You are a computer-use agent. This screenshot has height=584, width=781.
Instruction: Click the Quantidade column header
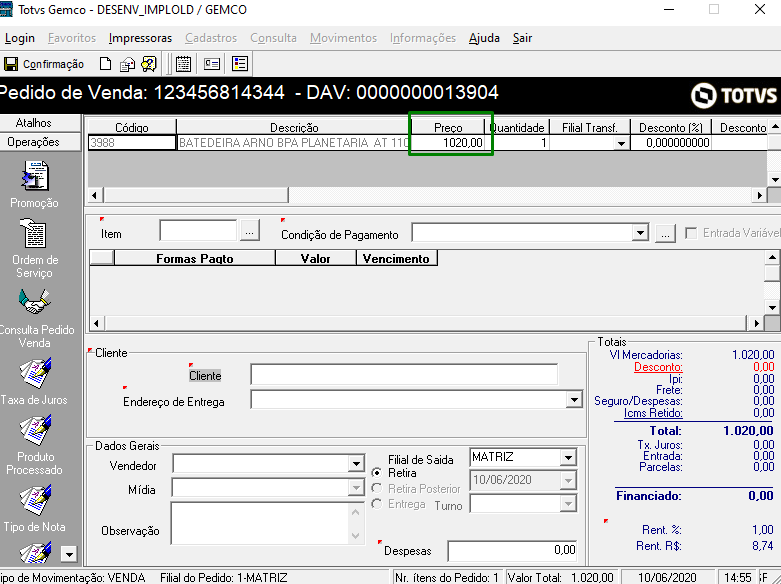[x=517, y=128]
